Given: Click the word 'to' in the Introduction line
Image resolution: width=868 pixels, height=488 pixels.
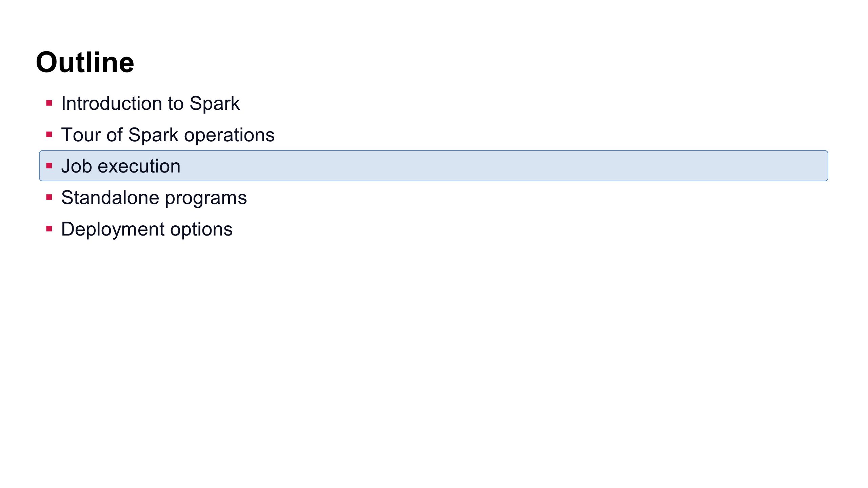Looking at the screenshot, I should tap(176, 103).
